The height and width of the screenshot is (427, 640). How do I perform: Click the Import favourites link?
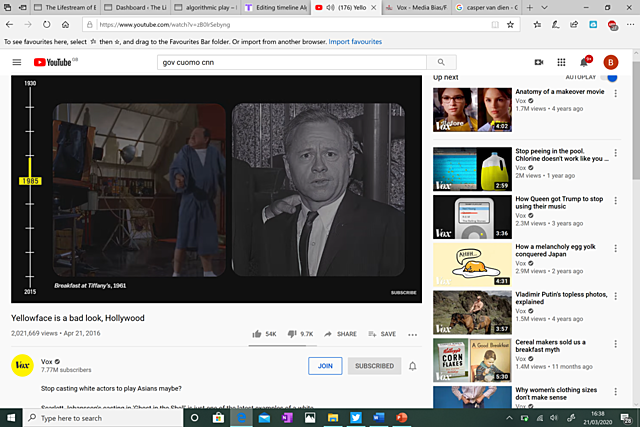pos(355,42)
